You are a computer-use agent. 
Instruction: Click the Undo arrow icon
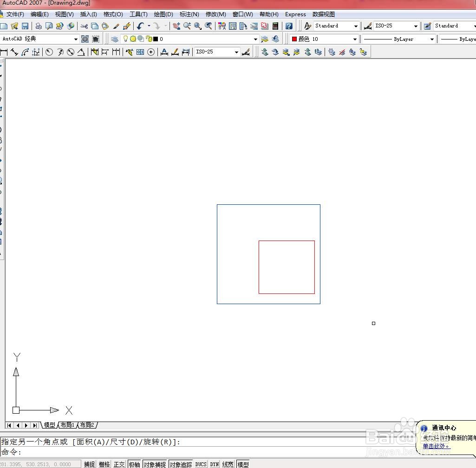click(x=140, y=26)
